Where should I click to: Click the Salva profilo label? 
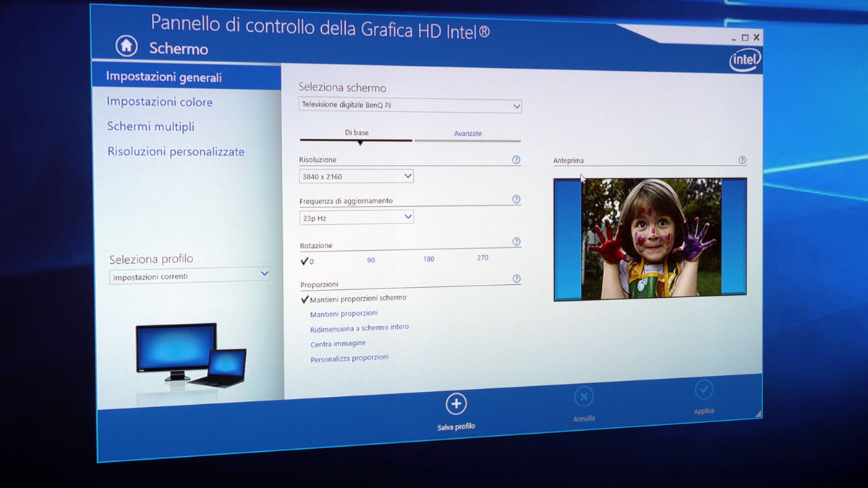coord(456,427)
